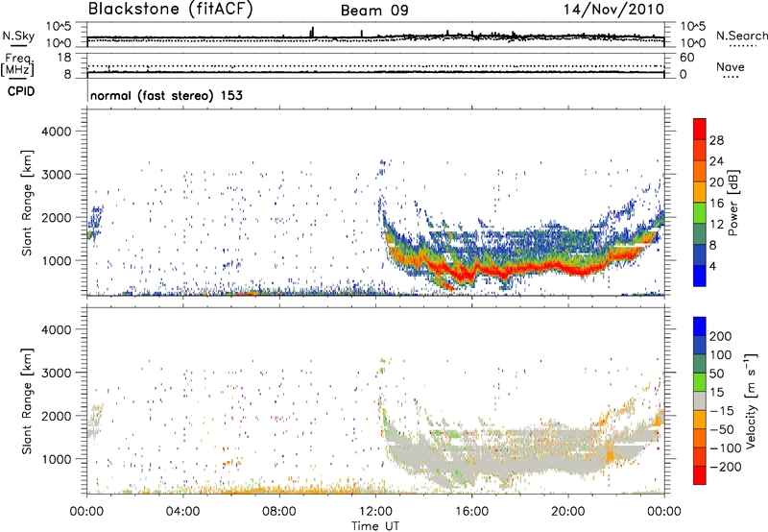
Task: Click the 'Nave' legend label
Action: (x=731, y=66)
